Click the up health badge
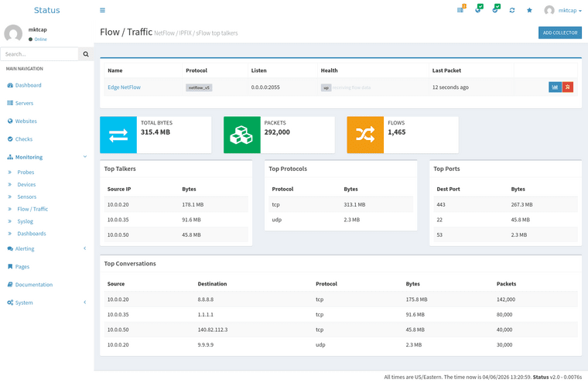Image resolution: width=588 pixels, height=383 pixels. (x=326, y=87)
